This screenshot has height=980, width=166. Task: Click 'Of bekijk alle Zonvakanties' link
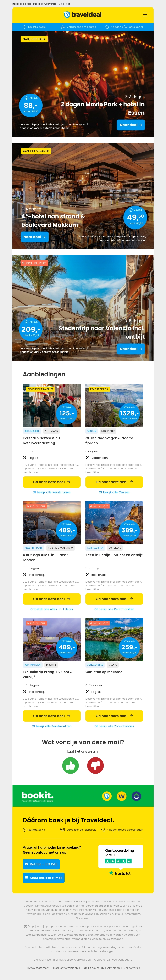click(114, 726)
